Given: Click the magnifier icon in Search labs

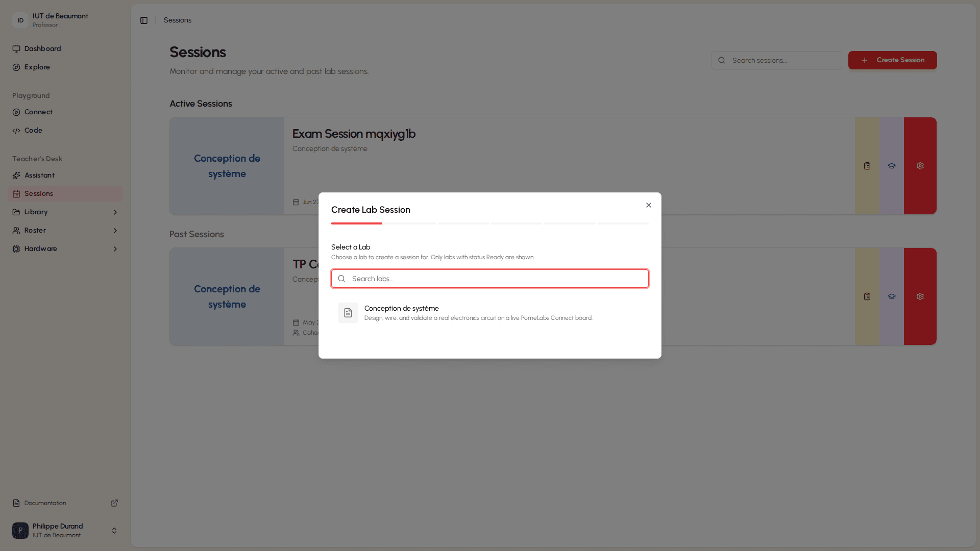Looking at the screenshot, I should [x=341, y=279].
